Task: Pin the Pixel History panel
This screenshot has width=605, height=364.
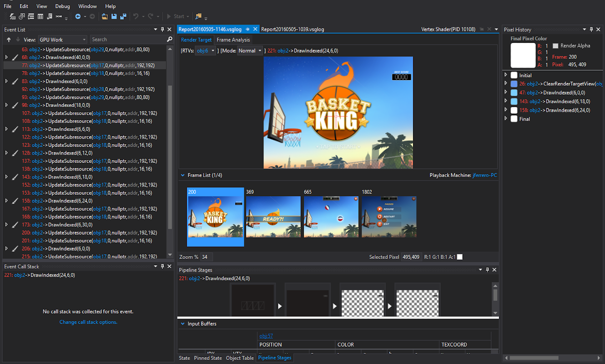Action: pyautogui.click(x=591, y=30)
